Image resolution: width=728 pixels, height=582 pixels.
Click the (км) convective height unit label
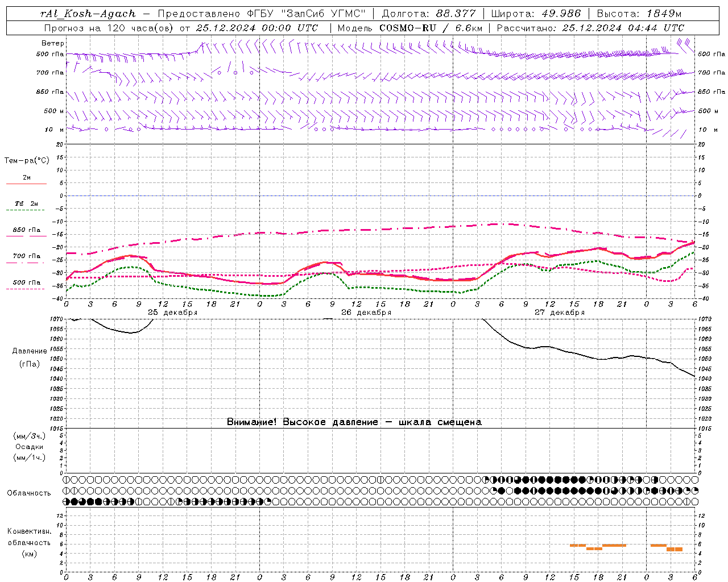[x=29, y=554]
